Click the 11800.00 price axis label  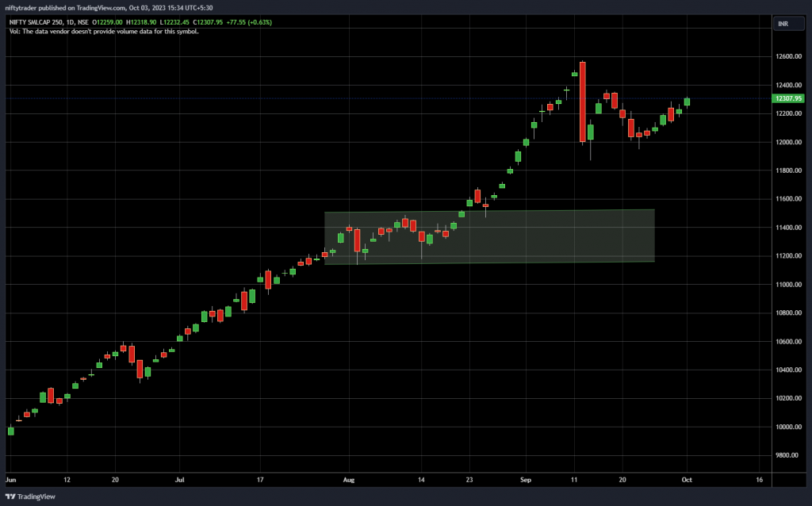[x=788, y=171]
